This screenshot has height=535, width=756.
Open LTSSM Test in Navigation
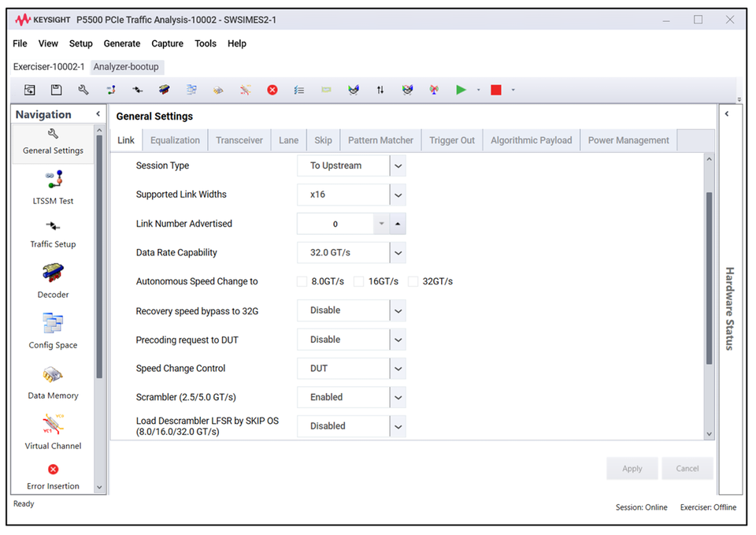[x=53, y=188]
